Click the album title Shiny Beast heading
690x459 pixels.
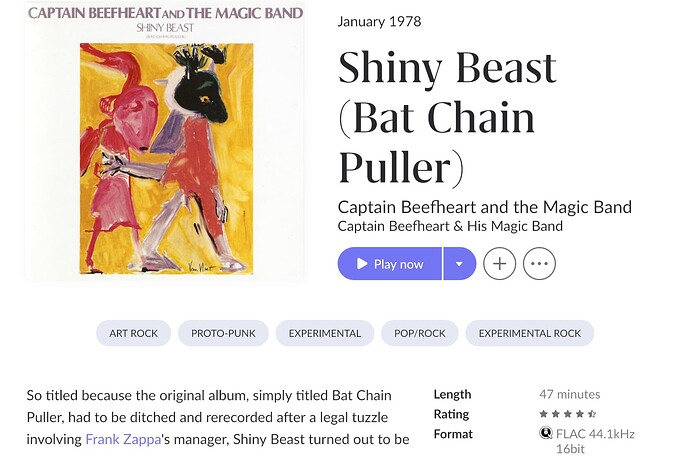click(x=448, y=117)
